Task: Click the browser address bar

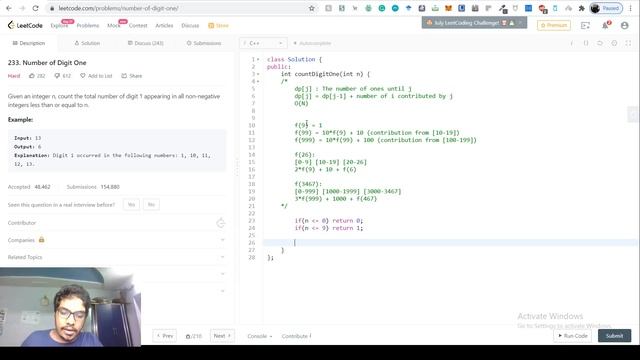Action: coord(180,8)
